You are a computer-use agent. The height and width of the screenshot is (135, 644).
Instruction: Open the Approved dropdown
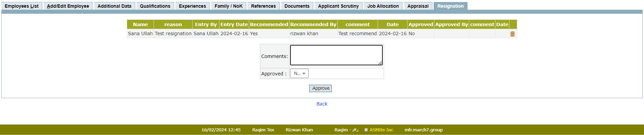299,73
